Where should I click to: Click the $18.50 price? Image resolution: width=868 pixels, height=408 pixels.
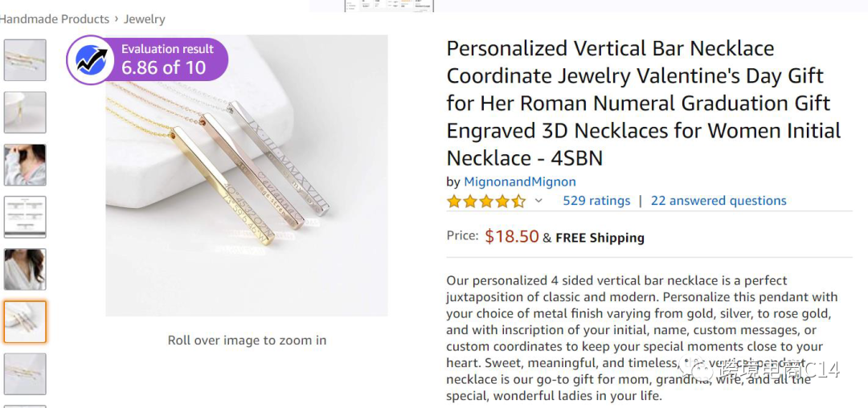(512, 236)
